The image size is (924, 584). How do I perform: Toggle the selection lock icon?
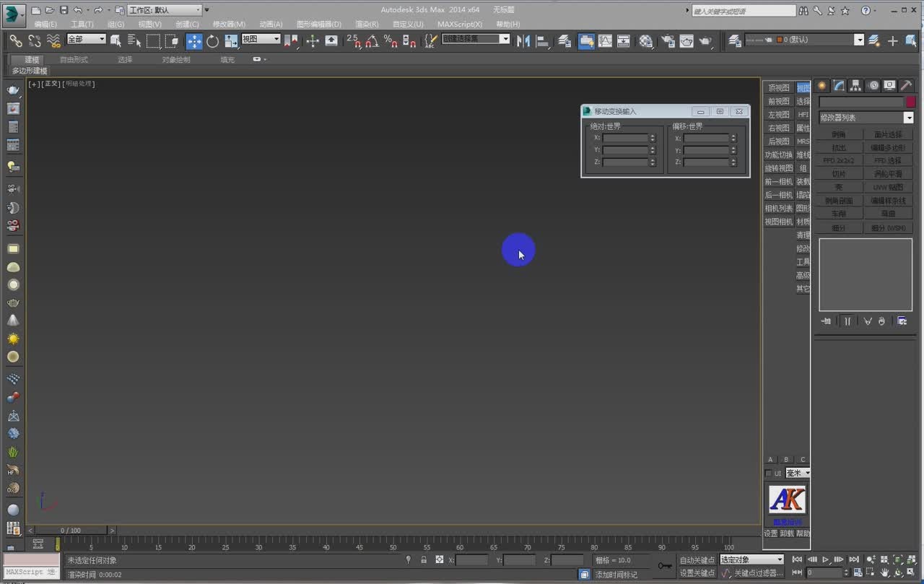pyautogui.click(x=424, y=559)
